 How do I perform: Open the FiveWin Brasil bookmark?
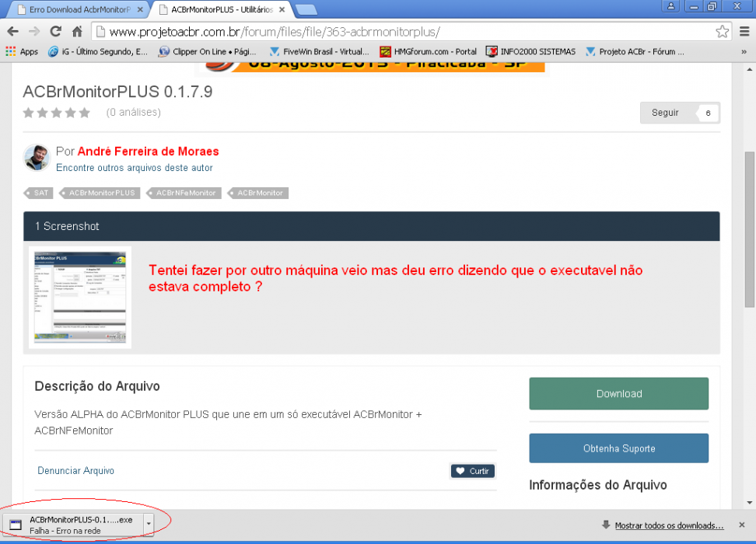coord(319,51)
